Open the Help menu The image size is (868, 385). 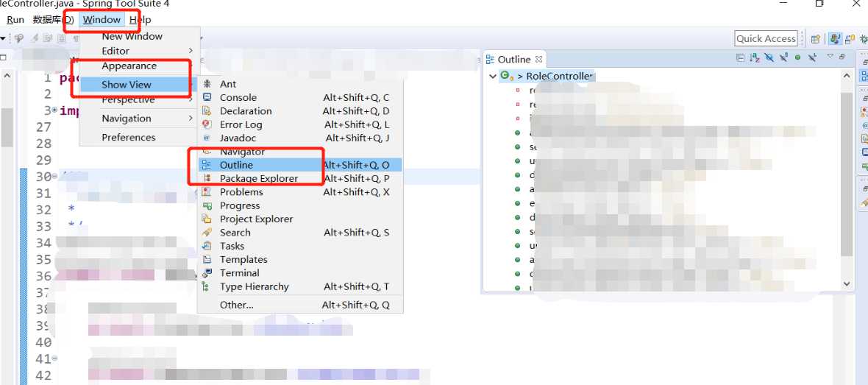tap(140, 20)
